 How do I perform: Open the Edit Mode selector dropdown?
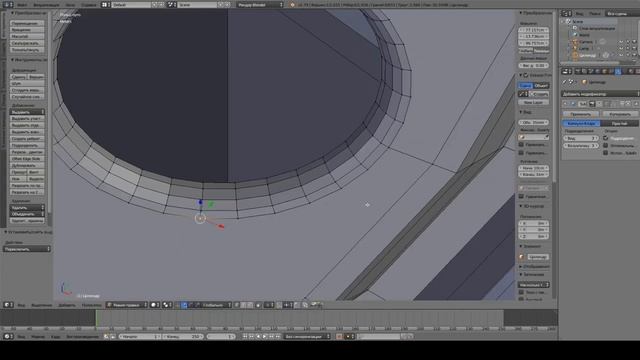click(127, 304)
